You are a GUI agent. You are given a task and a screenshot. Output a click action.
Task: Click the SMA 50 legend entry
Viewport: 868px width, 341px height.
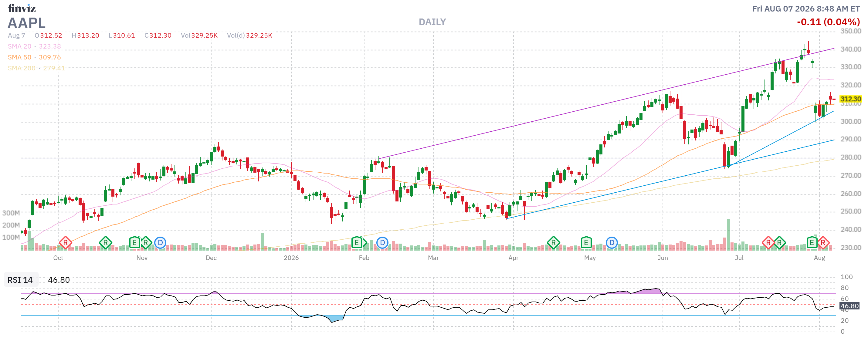tap(34, 57)
